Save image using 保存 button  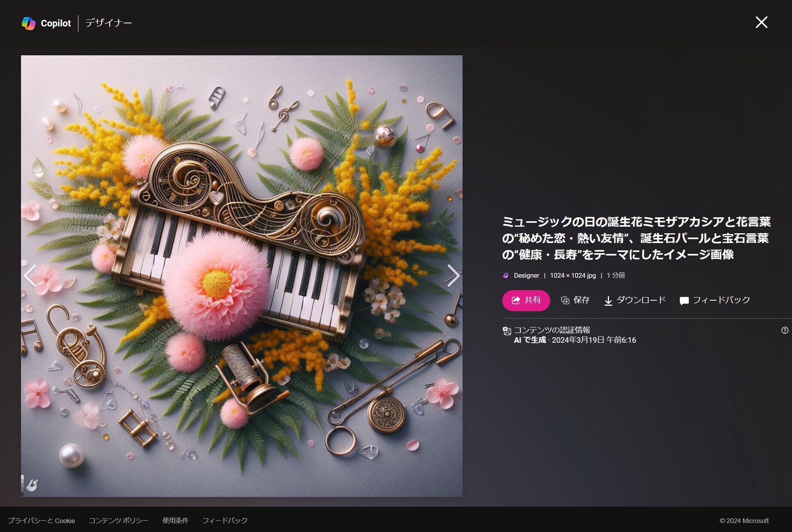point(575,300)
